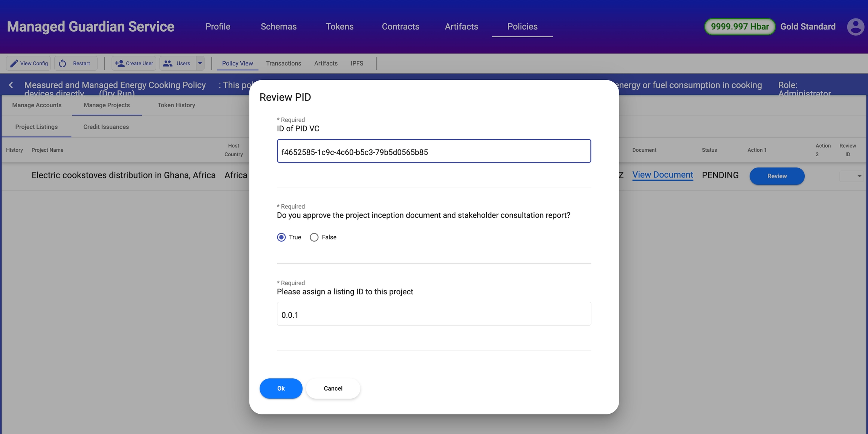Click the pencil icon on View Config
The height and width of the screenshot is (434, 868).
(x=14, y=63)
